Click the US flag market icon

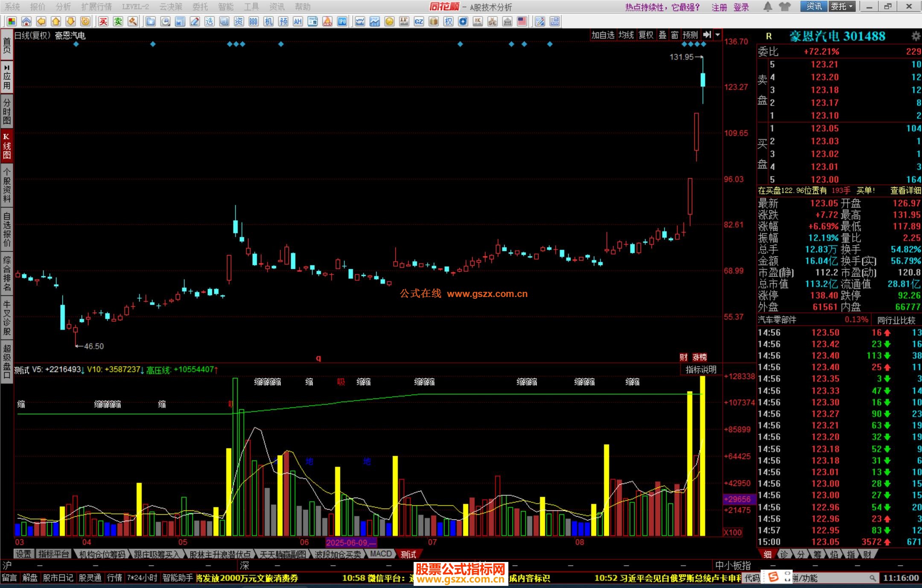coord(522,21)
